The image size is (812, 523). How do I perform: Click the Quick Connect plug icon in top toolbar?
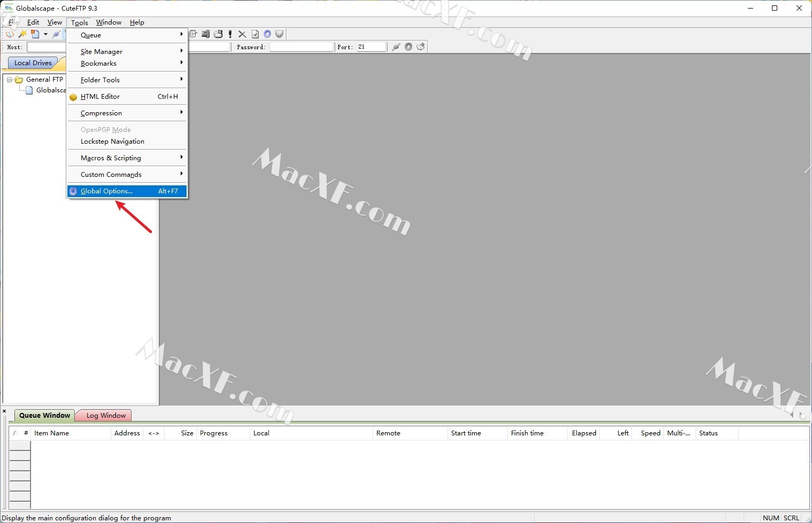coord(56,34)
